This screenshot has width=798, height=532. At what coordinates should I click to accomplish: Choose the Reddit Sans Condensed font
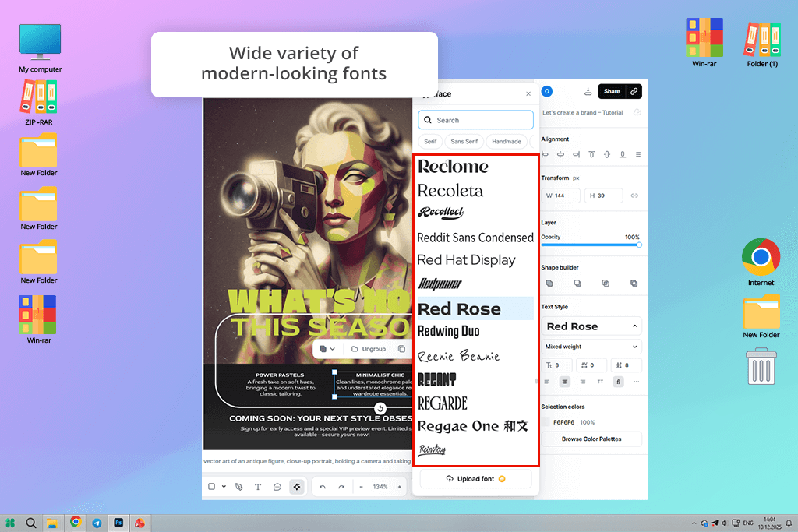[x=475, y=238]
